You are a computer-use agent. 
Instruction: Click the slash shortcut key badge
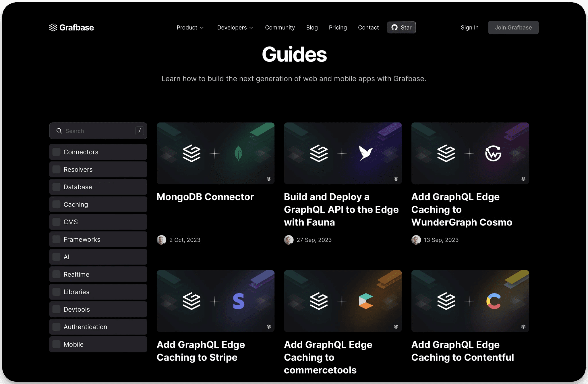(x=140, y=131)
